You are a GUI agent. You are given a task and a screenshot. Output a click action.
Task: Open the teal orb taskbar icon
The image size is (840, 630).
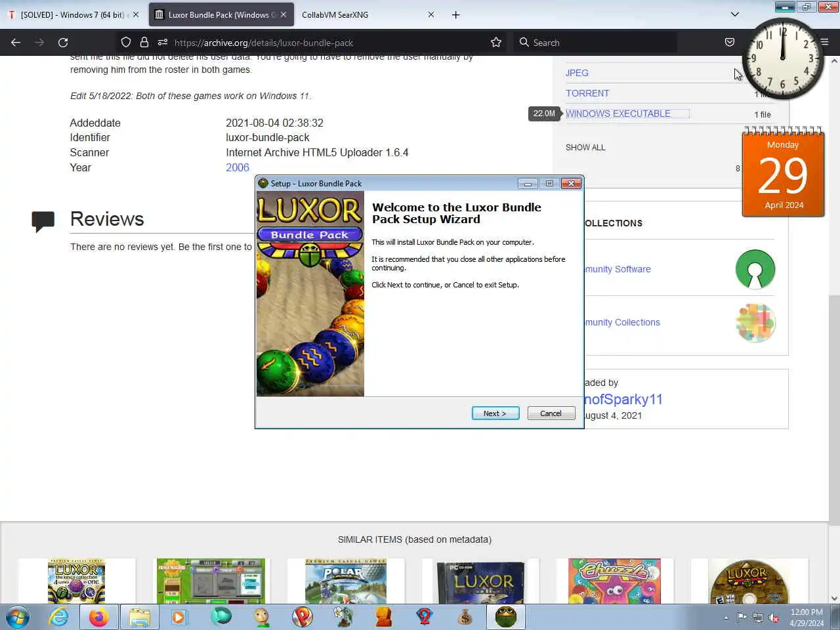point(221,617)
